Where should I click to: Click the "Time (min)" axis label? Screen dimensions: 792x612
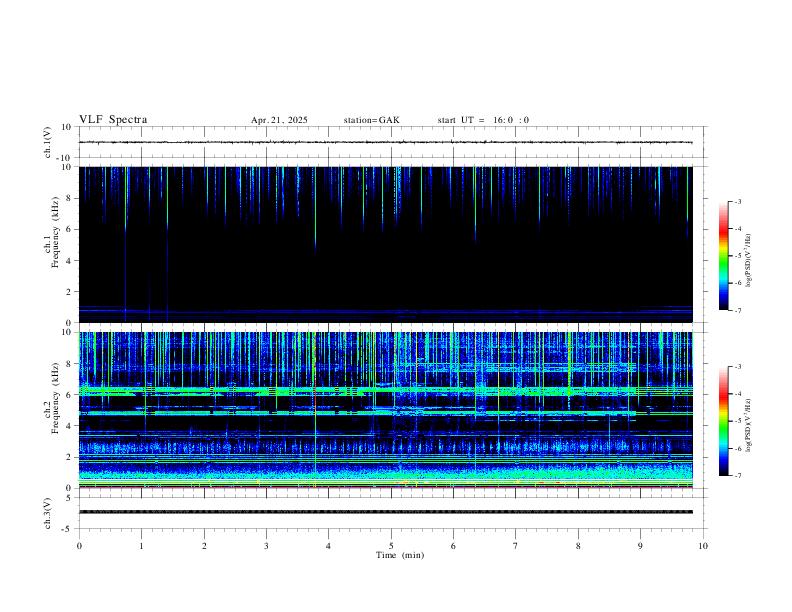[400, 555]
